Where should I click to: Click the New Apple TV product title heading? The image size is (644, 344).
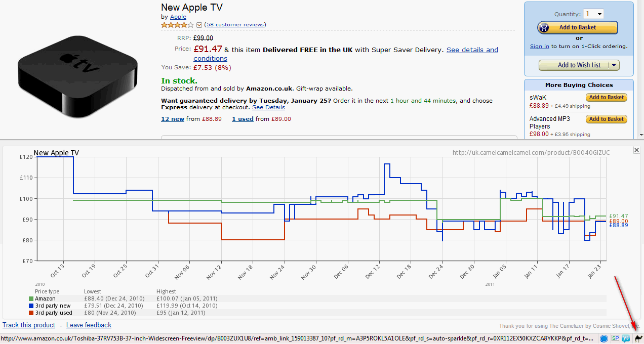point(192,7)
